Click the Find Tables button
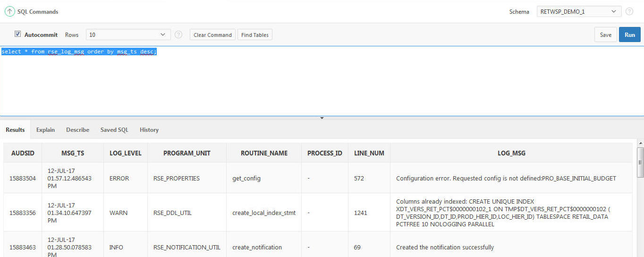 [255, 34]
